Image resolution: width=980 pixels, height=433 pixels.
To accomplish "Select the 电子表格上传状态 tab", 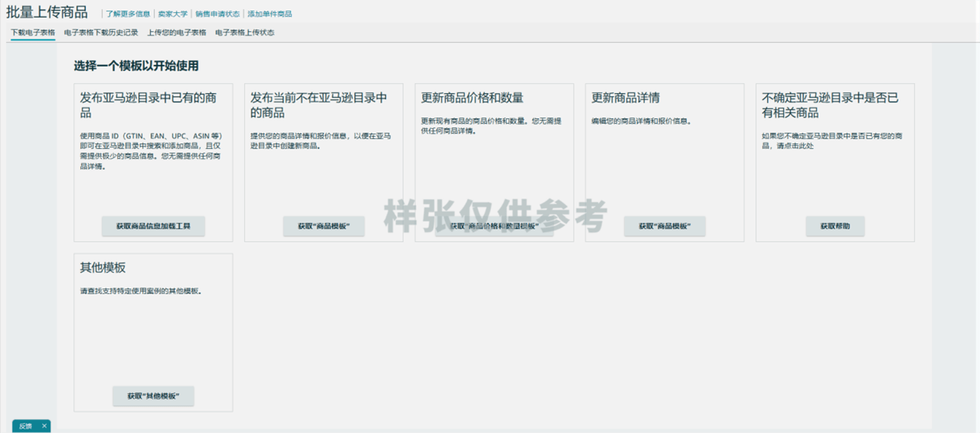I will coord(244,32).
